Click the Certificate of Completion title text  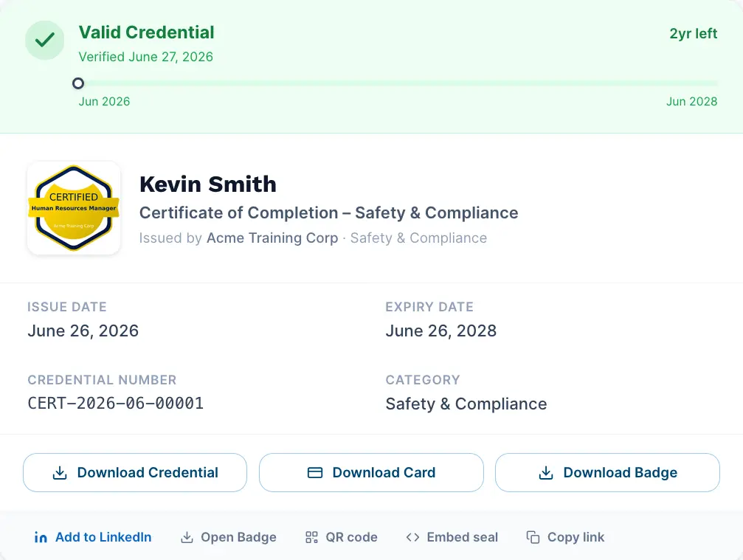(x=329, y=213)
